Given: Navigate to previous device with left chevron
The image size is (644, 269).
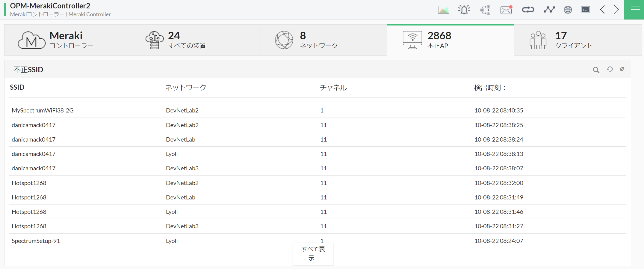Looking at the screenshot, I should click(x=602, y=10).
